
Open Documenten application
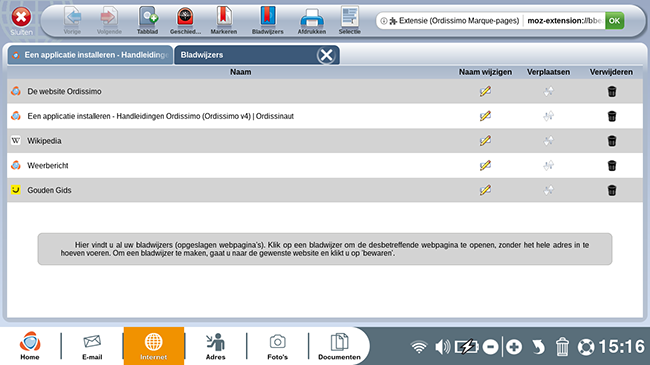pyautogui.click(x=339, y=346)
